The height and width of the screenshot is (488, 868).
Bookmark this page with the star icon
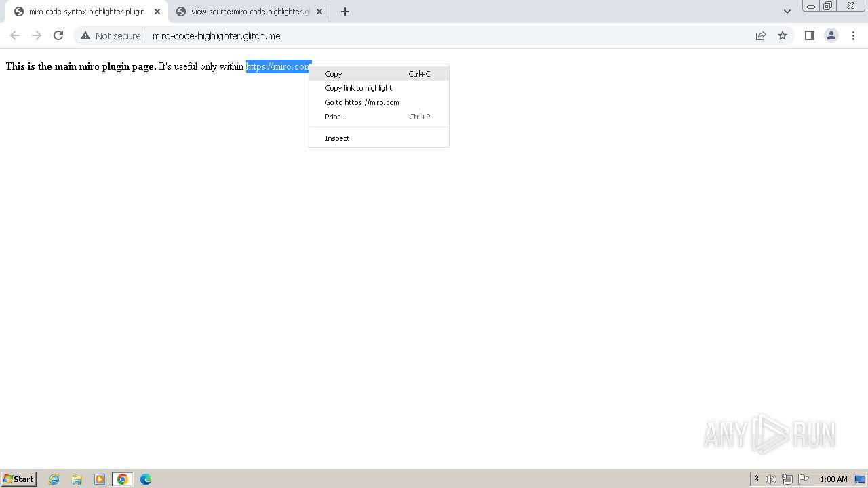(783, 35)
